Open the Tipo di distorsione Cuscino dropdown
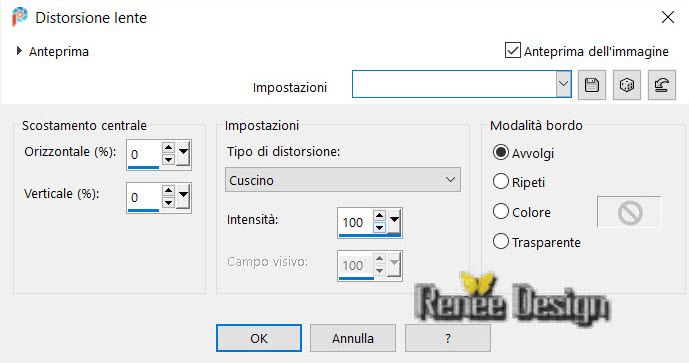The width and height of the screenshot is (689, 363). [343, 179]
